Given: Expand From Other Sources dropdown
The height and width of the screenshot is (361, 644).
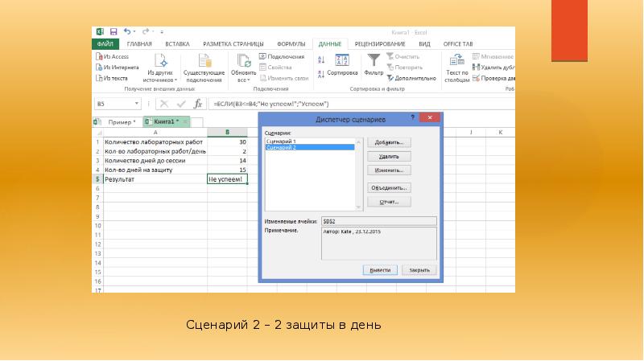Looking at the screenshot, I should click(159, 68).
